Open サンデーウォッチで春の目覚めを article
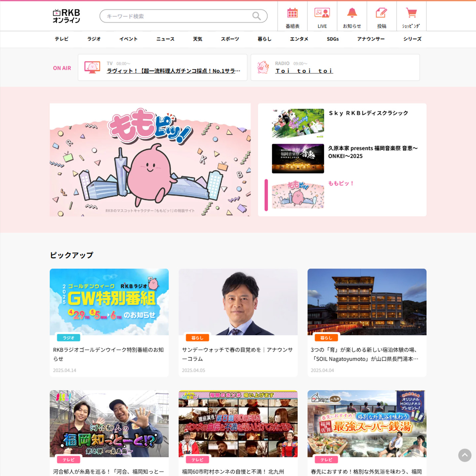Screen dimensions: 476x476 [237, 354]
